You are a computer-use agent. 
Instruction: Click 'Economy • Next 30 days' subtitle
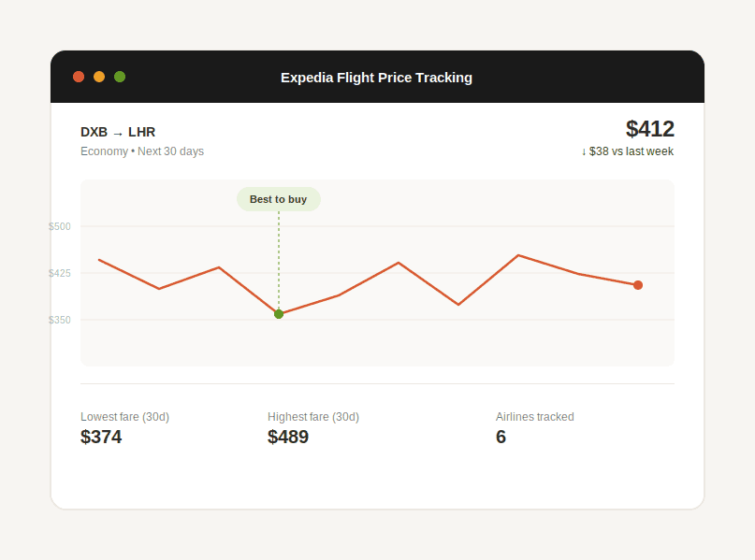tap(142, 151)
